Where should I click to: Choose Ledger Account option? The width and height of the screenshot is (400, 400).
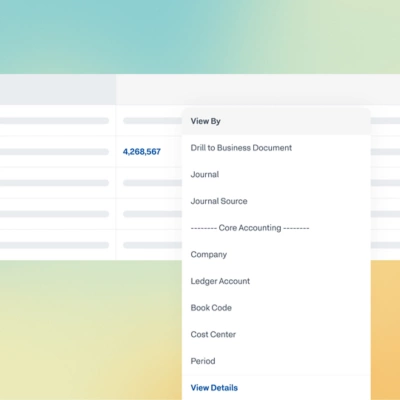pos(220,281)
